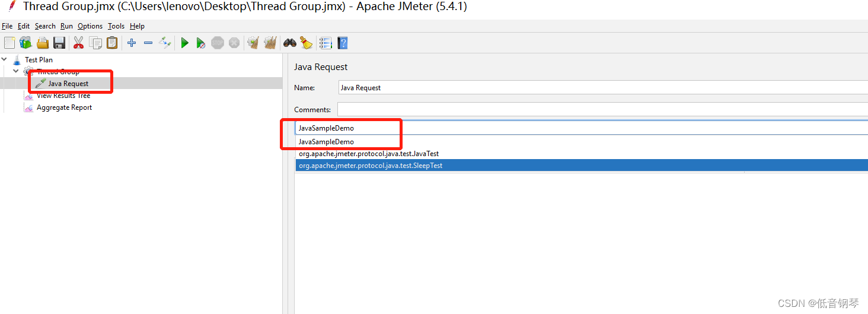The width and height of the screenshot is (868, 314).
Task: Click the Java Request panel heading
Action: click(x=321, y=67)
